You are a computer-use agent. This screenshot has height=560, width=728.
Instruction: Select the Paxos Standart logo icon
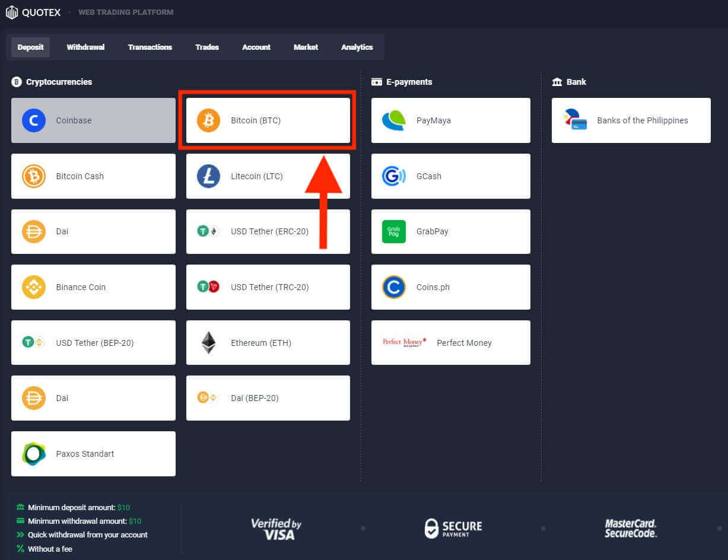coord(34,454)
